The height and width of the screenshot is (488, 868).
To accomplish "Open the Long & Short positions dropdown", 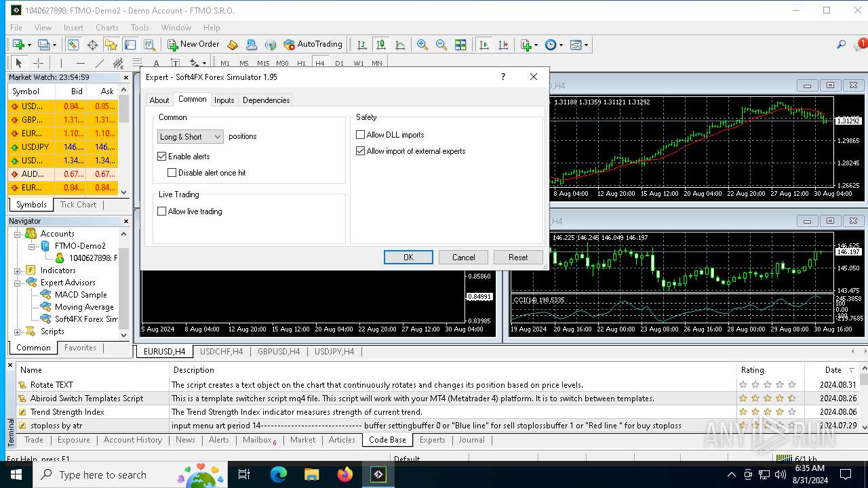I will pyautogui.click(x=190, y=137).
